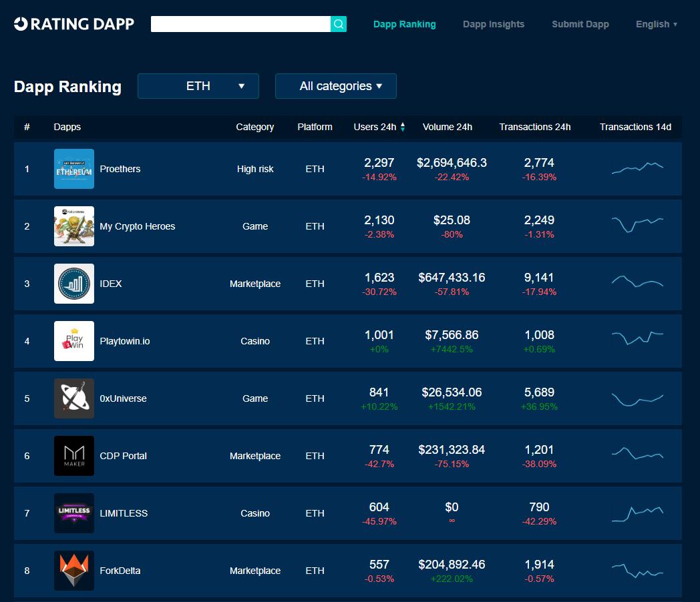View LIMITLESS 14-day transactions sparkline

[x=637, y=514]
